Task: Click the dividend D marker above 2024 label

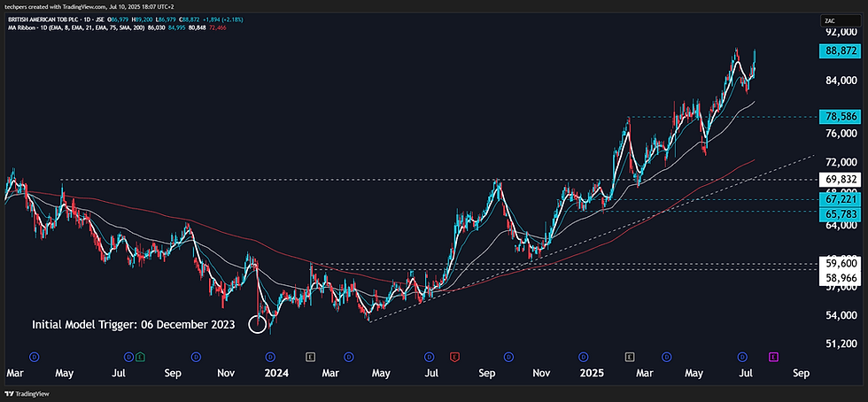Action: pyautogui.click(x=270, y=357)
